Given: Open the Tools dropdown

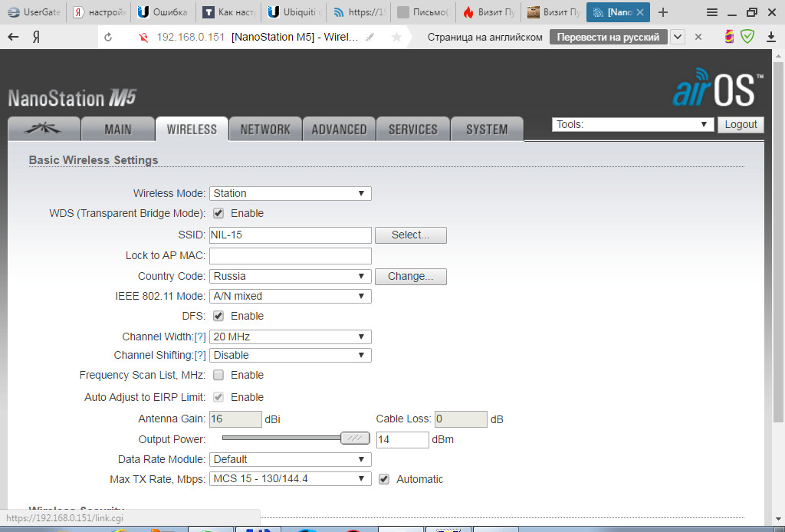Looking at the screenshot, I should coord(632,124).
